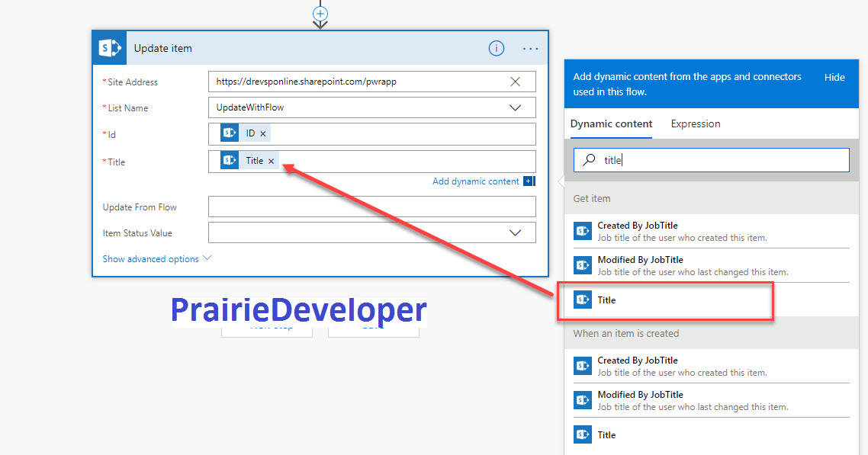868x455 pixels.
Task: Click the plus insert step icon above Update item
Action: coord(320,13)
